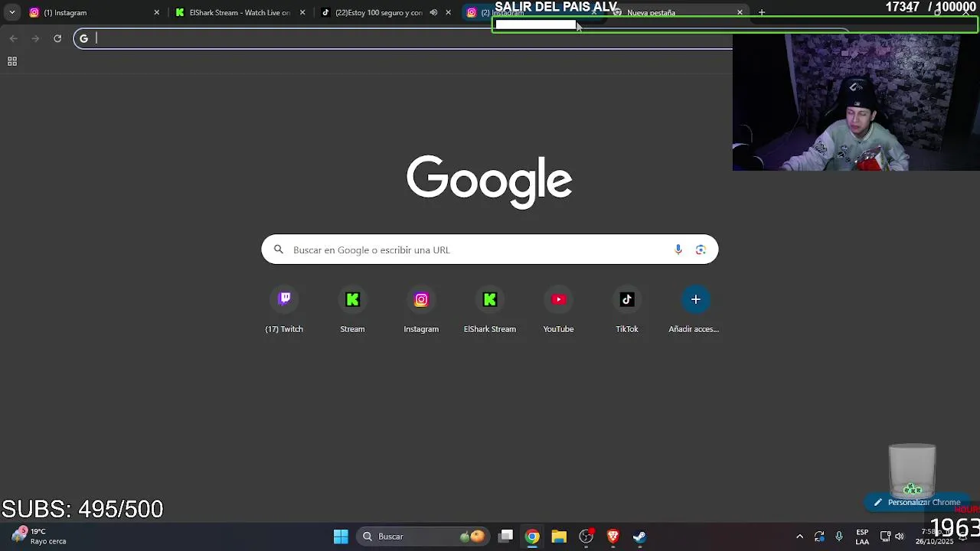
Task: Close the (1) Instagram tab
Action: tap(156, 12)
